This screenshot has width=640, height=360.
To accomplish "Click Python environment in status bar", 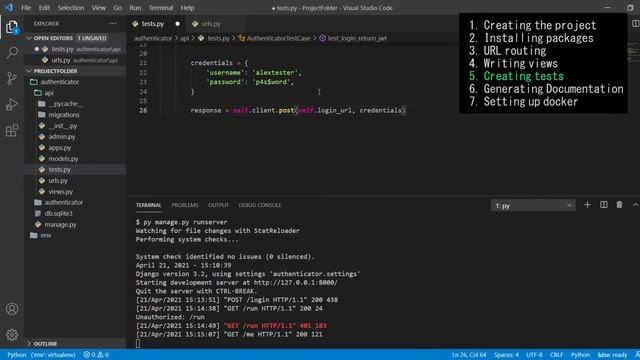I will (41, 355).
